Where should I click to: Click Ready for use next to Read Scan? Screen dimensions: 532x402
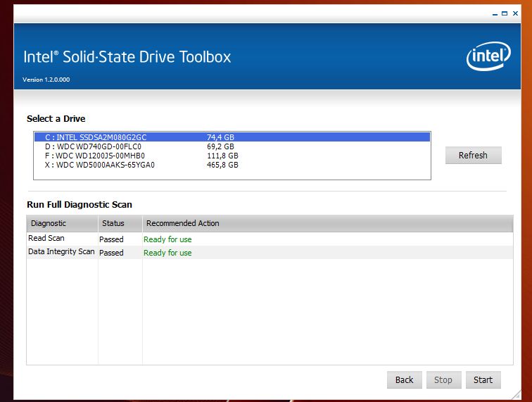(x=167, y=239)
